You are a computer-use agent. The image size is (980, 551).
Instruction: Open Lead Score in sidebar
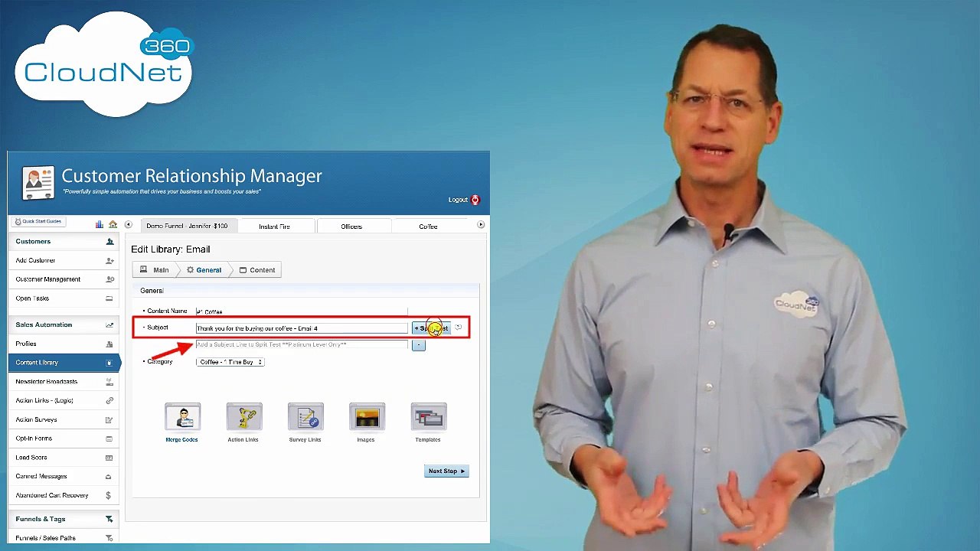pyautogui.click(x=31, y=458)
